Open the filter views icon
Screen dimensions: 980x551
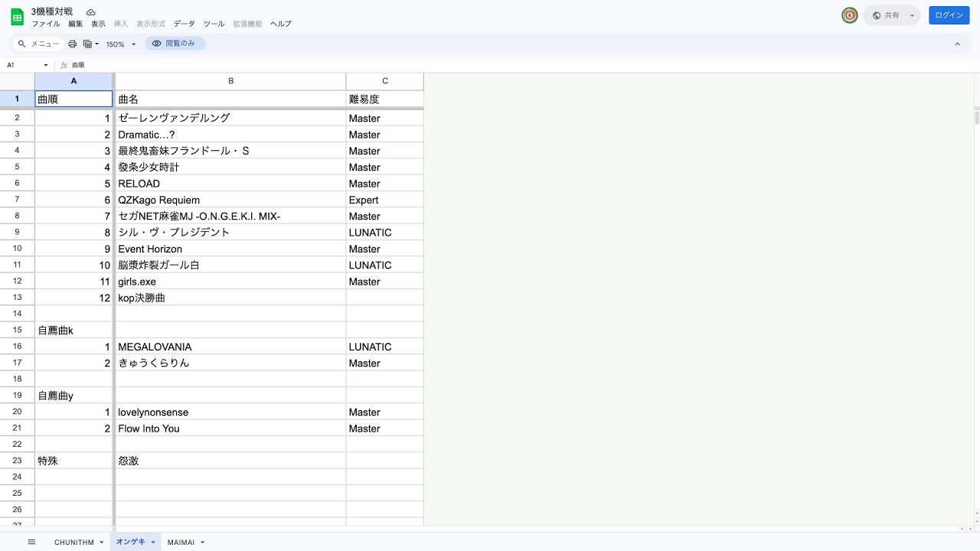click(x=88, y=44)
